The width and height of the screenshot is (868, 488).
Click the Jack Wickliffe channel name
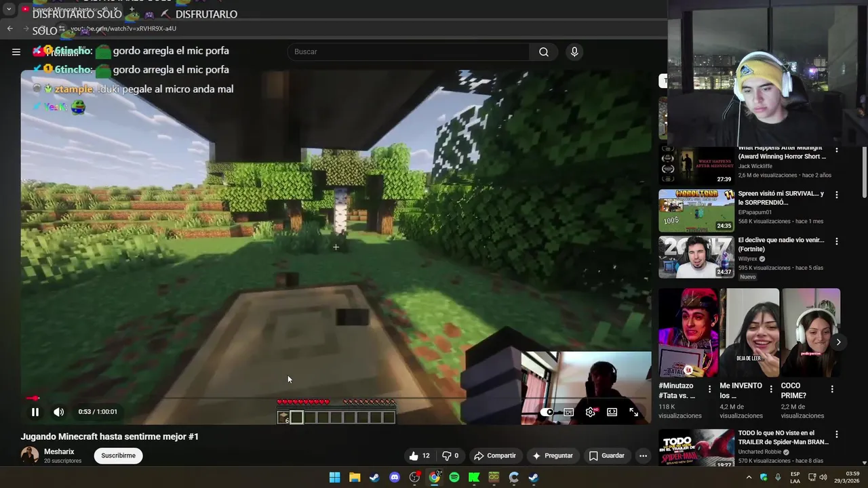click(x=755, y=166)
